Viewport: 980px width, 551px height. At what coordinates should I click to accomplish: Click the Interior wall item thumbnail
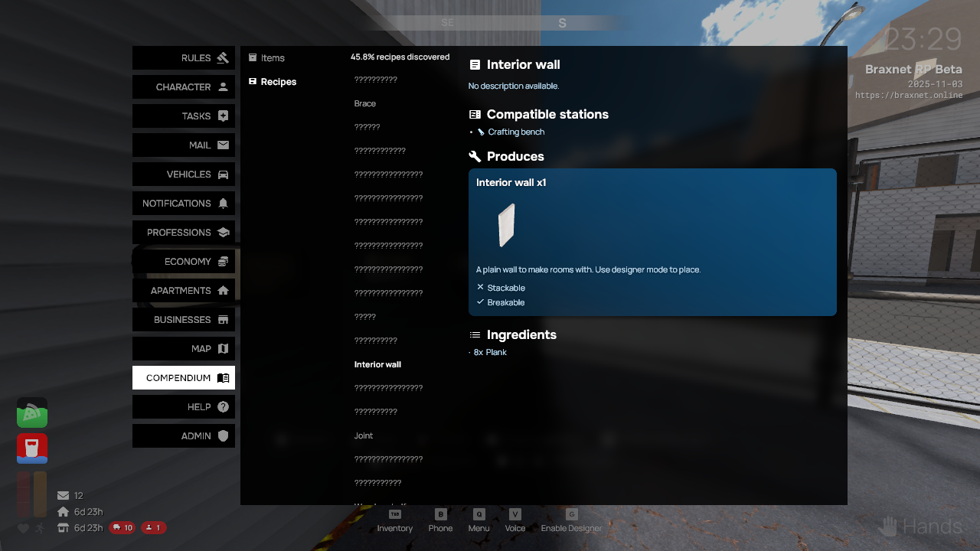point(506,225)
